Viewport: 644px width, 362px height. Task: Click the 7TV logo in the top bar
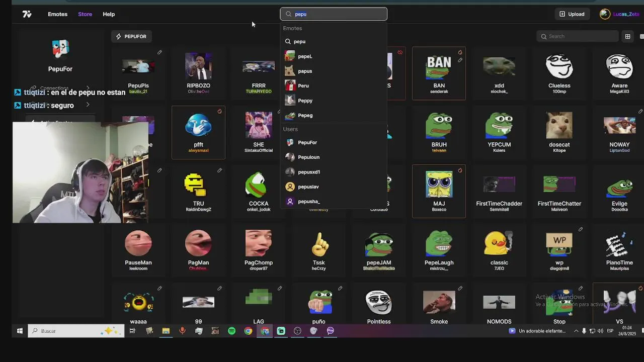coord(27,14)
